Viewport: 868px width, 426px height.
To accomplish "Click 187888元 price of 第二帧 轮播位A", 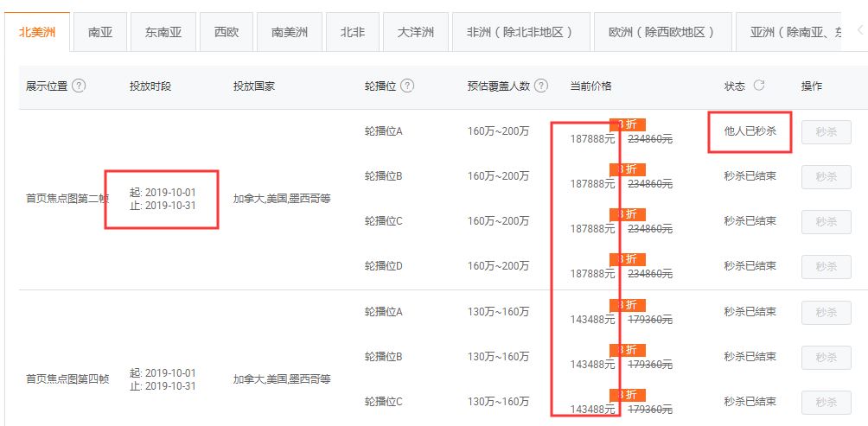I will pos(593,139).
